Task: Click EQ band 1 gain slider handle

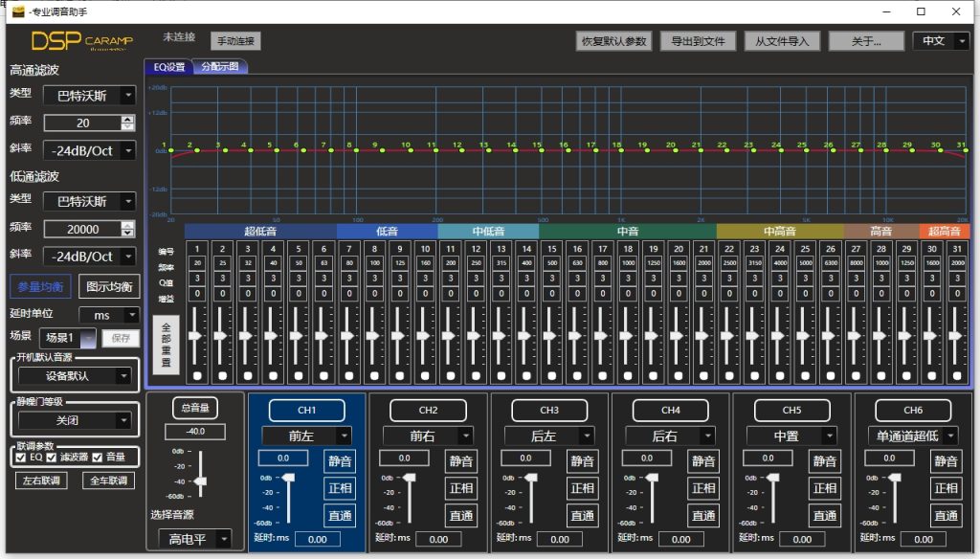Action: pos(195,336)
